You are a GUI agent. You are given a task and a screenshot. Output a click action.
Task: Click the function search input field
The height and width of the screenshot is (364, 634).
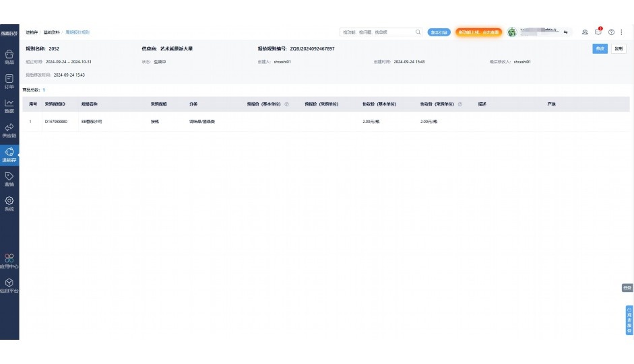pyautogui.click(x=377, y=32)
